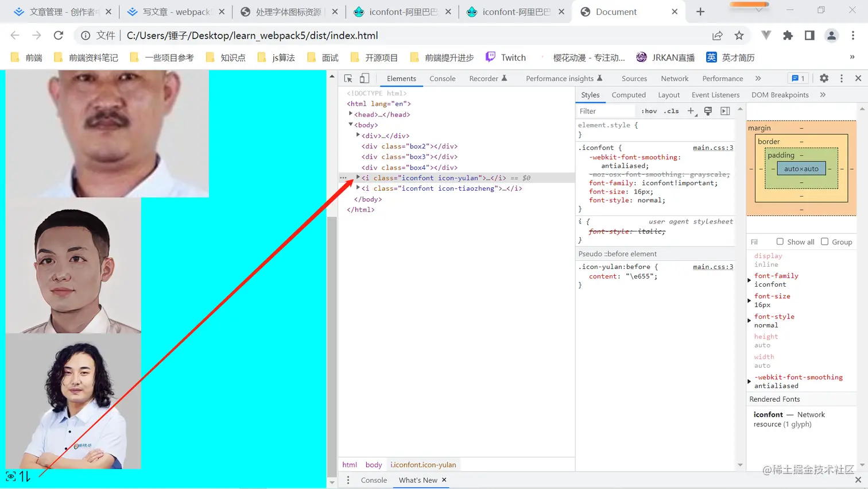Reload the page

(x=59, y=36)
